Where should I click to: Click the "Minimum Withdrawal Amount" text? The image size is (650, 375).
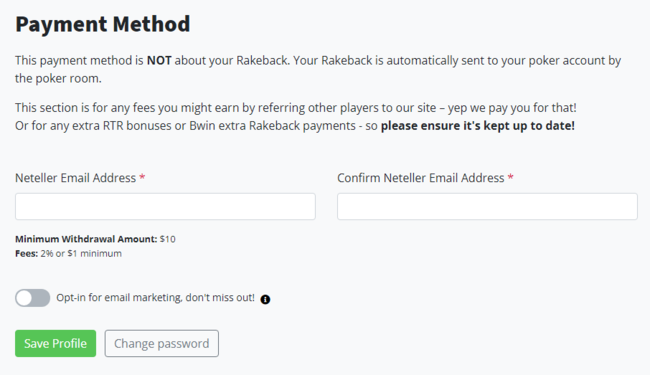tap(86, 239)
